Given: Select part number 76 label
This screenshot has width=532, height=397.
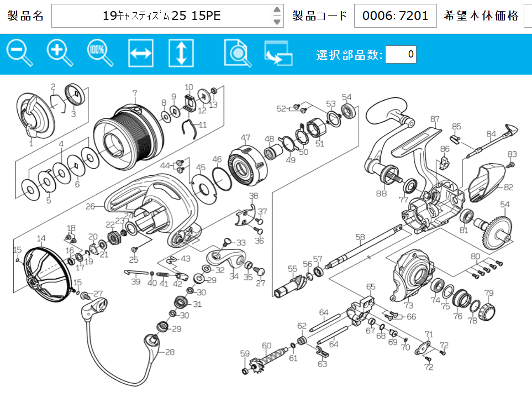Looking at the screenshot, I should coord(457,316).
